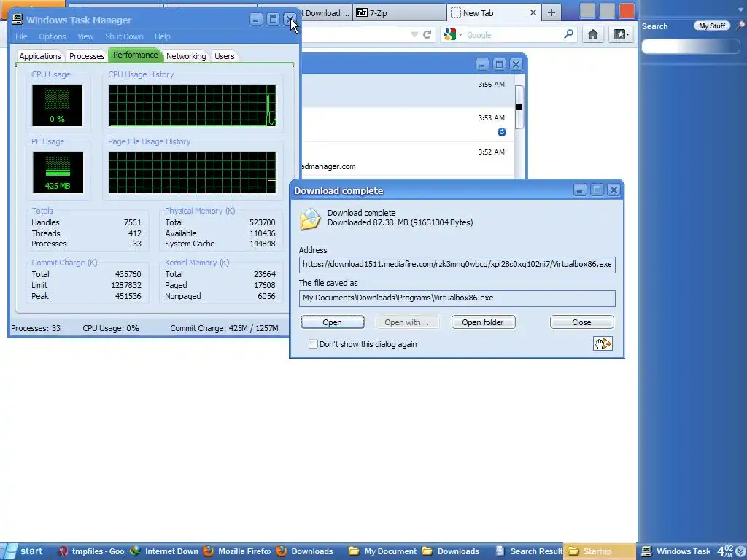This screenshot has width=747, height=560.
Task: Click the admanager.com entry at 3:52 AM
Action: (409, 160)
